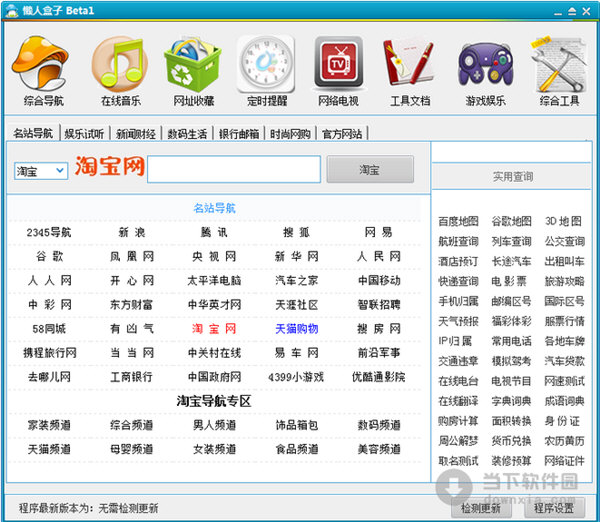Minimize the 懒人盒子 window
600x522 pixels.
tap(558, 12)
